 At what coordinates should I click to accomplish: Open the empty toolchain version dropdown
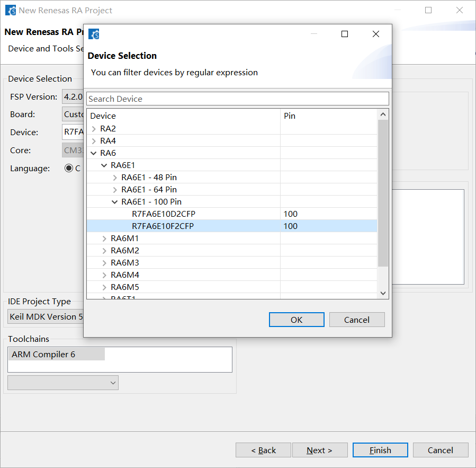[x=63, y=383]
